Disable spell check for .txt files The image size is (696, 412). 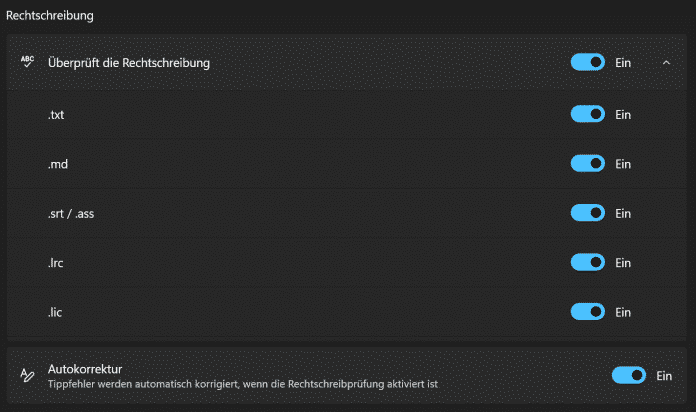click(x=588, y=114)
